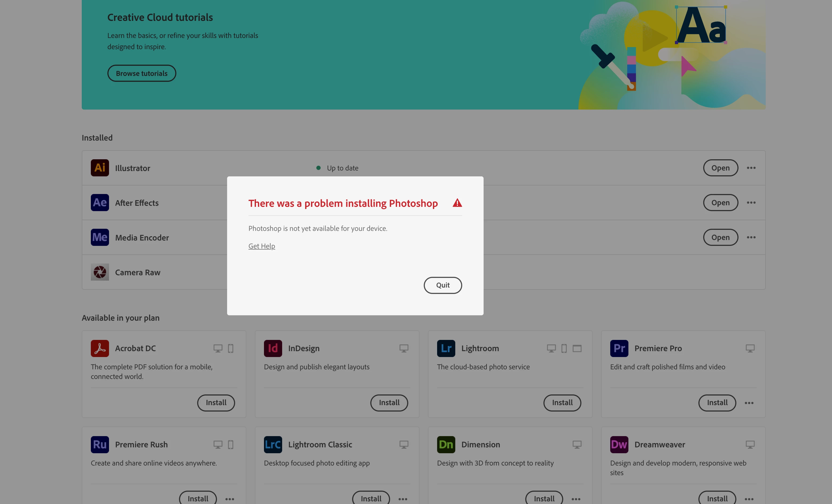Image resolution: width=832 pixels, height=504 pixels.
Task: Click the Media Encoder app icon
Action: coord(100,238)
